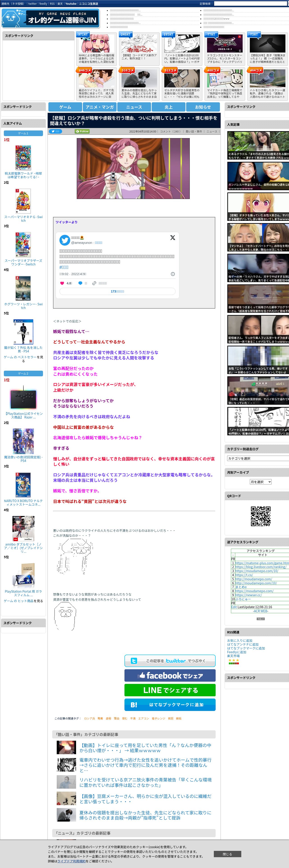289x868 pixels.
Task: Click the green feedly Follow button
Action: (82, 131)
